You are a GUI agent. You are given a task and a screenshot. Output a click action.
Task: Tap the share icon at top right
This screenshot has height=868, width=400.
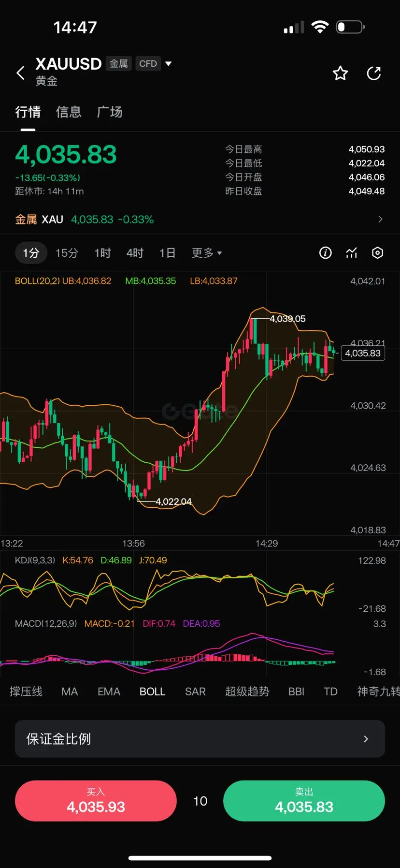tap(374, 73)
